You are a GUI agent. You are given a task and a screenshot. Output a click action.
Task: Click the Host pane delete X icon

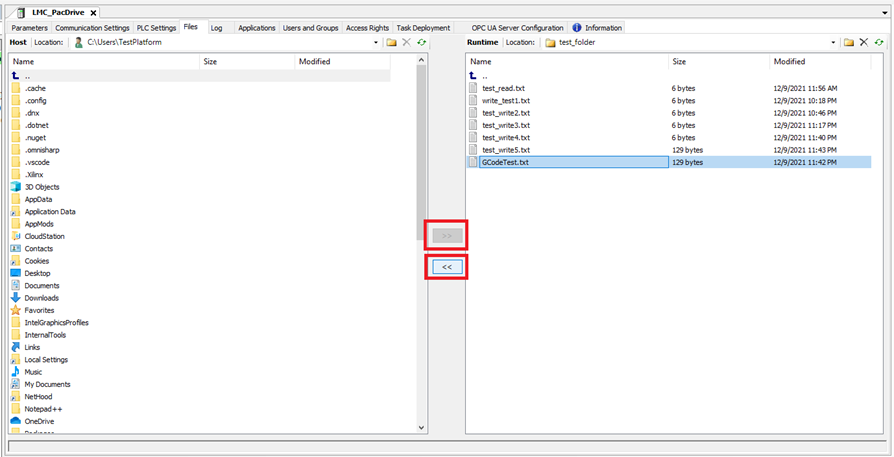(x=407, y=43)
